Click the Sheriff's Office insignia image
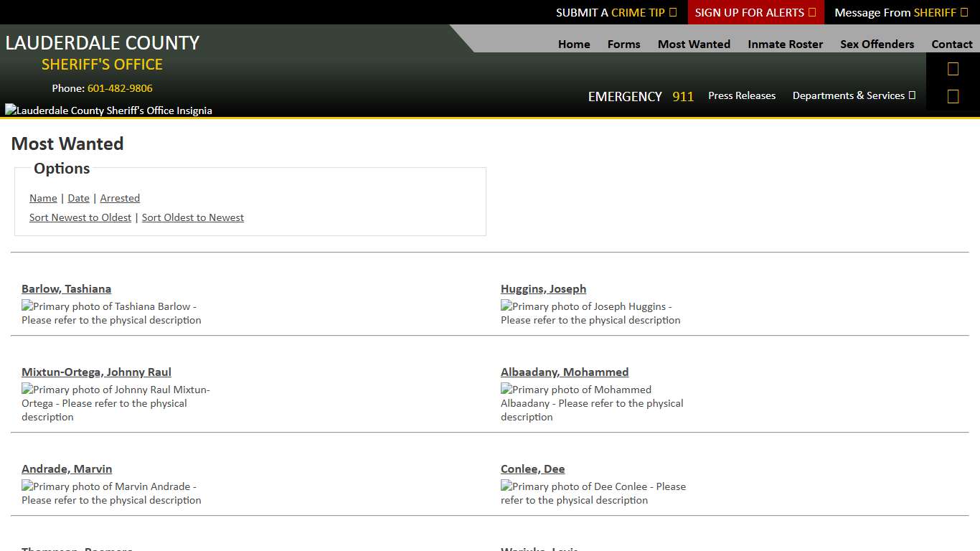Image resolution: width=980 pixels, height=551 pixels. [x=108, y=110]
